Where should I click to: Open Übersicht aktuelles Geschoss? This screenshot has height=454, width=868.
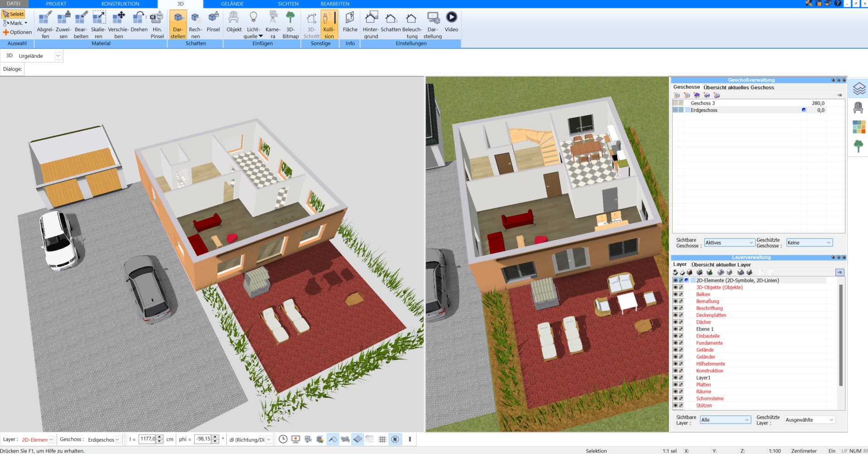click(x=738, y=87)
